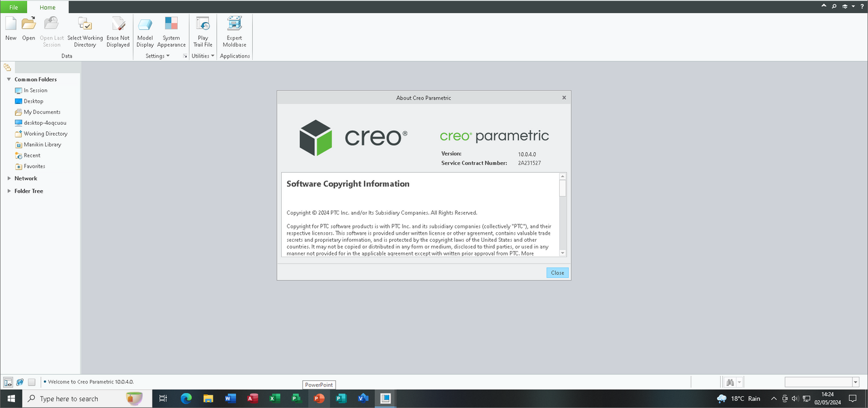868x408 pixels.
Task: Launch Word from the taskbar
Action: click(230, 398)
